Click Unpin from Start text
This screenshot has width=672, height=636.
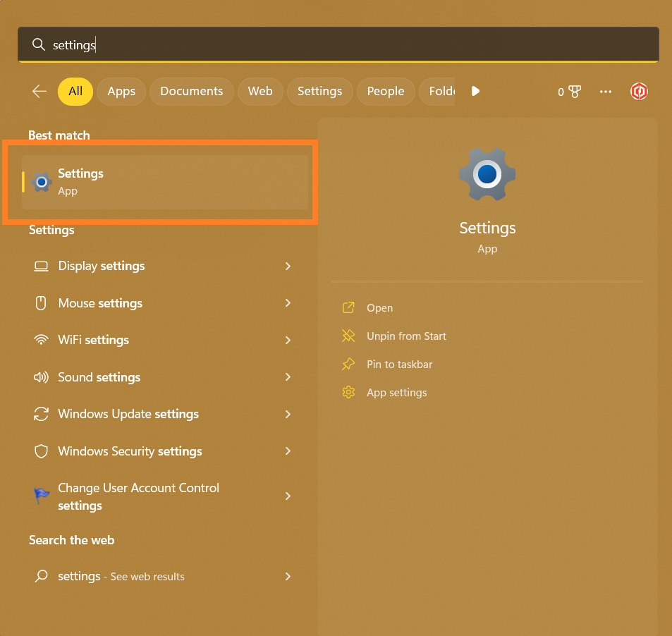[406, 336]
